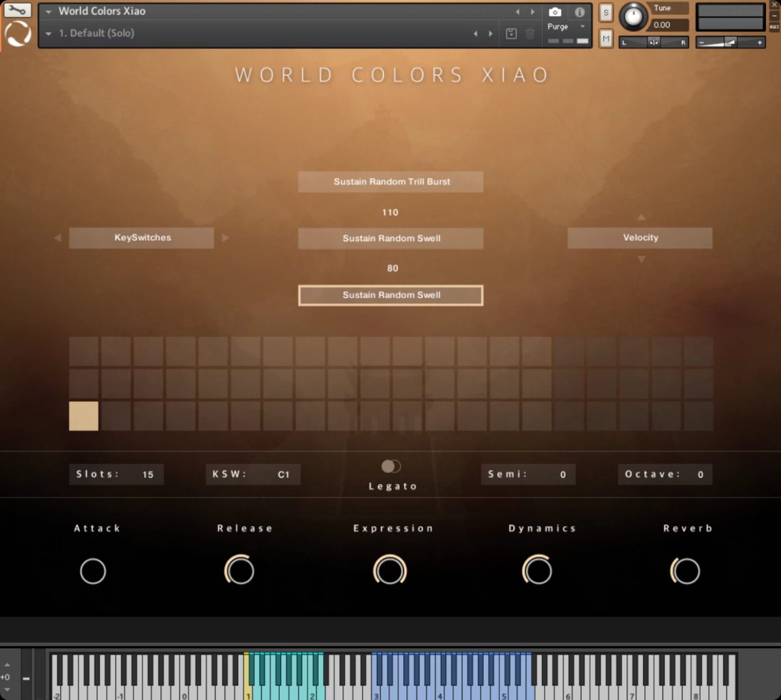Click the output volume slider

click(730, 42)
